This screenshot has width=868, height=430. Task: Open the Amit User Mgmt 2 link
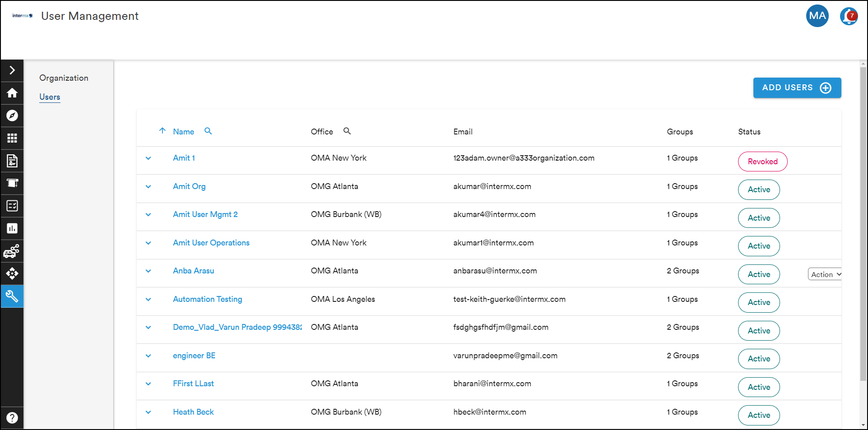pos(205,214)
